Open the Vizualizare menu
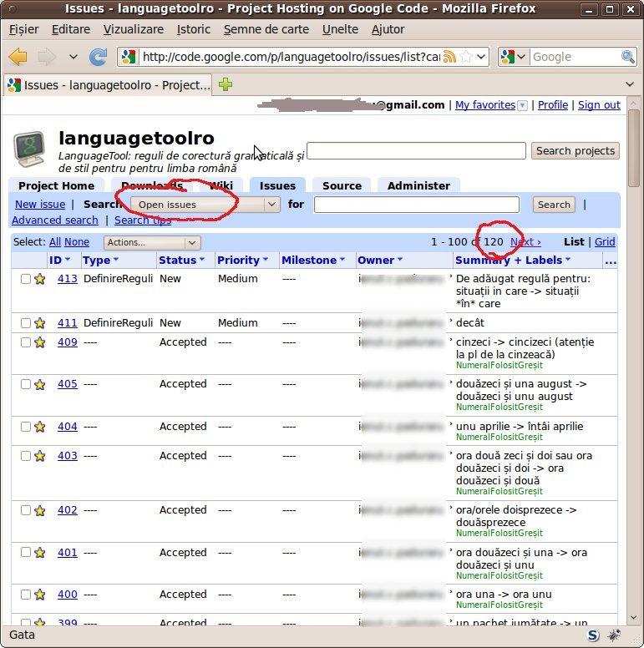This screenshot has height=648, width=644. (133, 29)
